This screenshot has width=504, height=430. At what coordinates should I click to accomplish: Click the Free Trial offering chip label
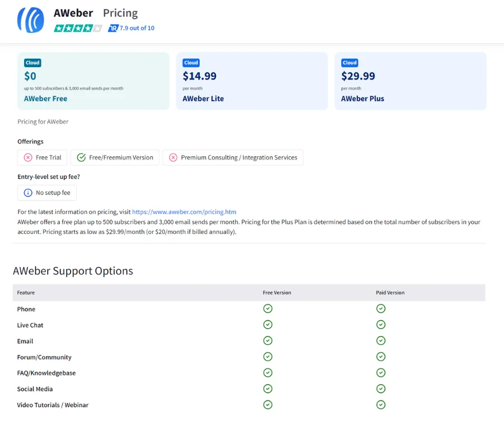[49, 157]
